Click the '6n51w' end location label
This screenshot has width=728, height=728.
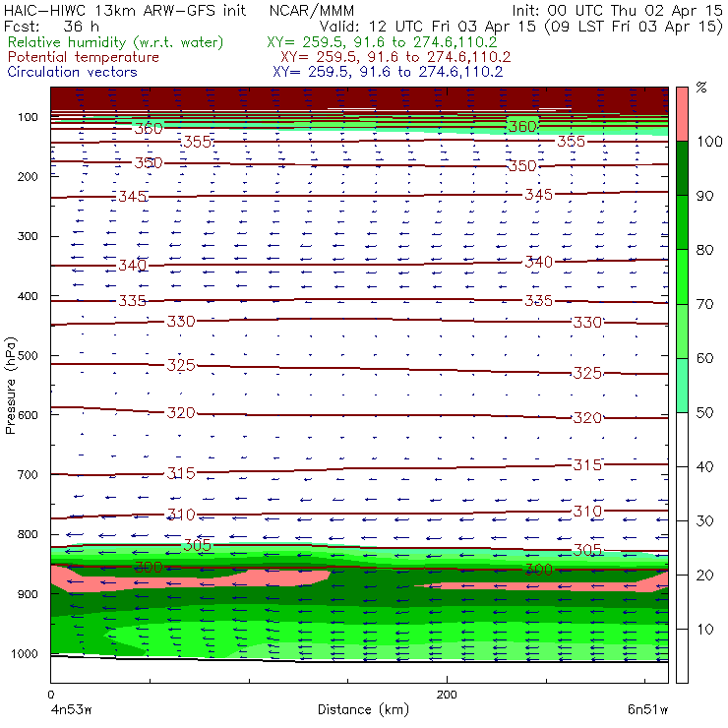[647, 709]
